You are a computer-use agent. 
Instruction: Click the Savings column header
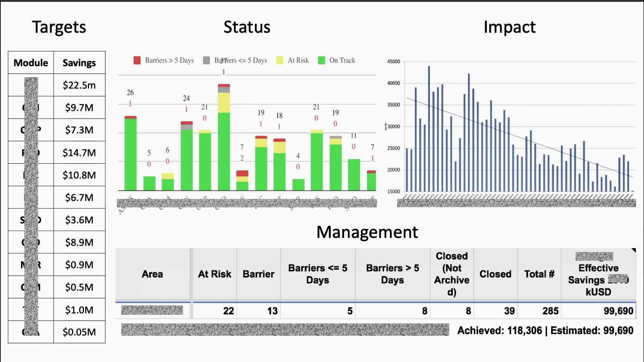pos(79,63)
